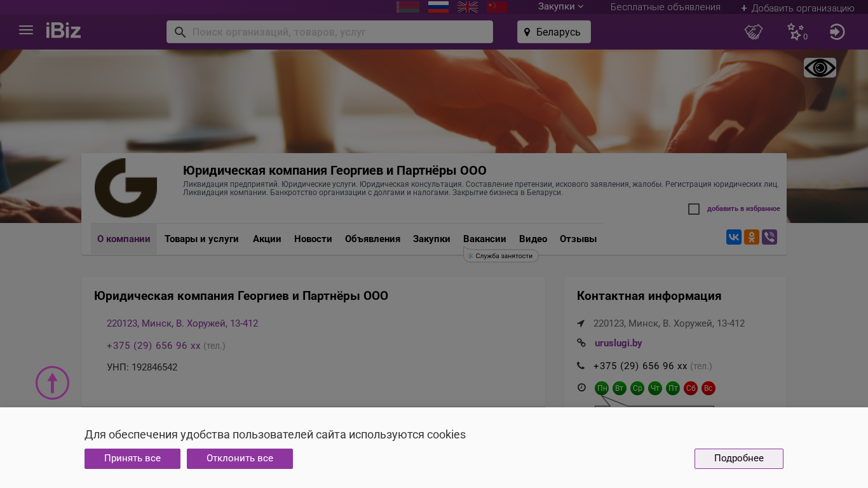The height and width of the screenshot is (488, 868).
Task: Share via Viber icon
Action: [x=770, y=237]
